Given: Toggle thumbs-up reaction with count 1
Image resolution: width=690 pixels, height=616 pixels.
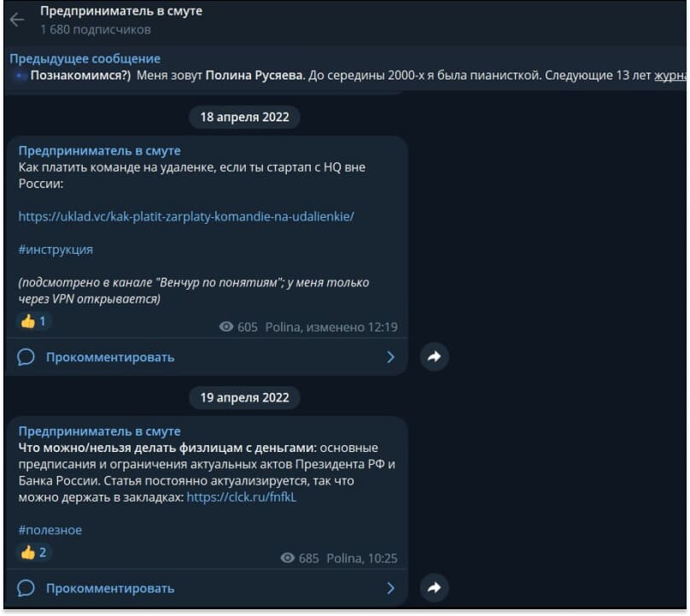Looking at the screenshot, I should 33,321.
